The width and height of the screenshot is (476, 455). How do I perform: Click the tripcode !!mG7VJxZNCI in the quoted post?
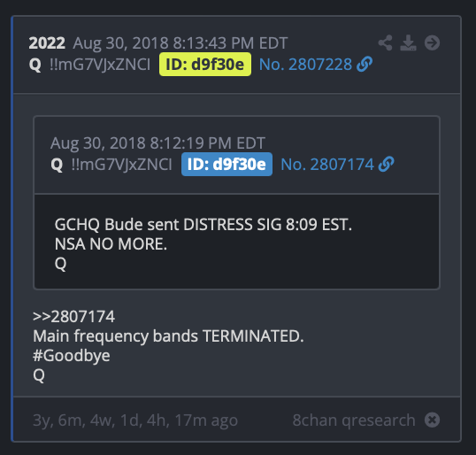click(121, 165)
